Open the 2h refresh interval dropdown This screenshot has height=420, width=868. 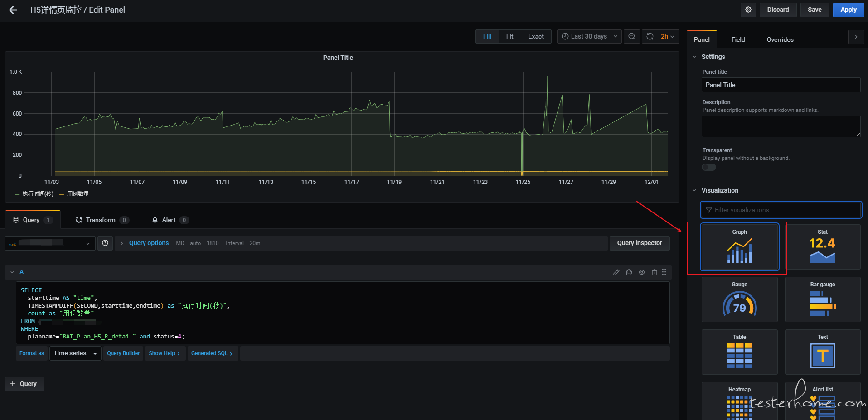click(x=668, y=36)
